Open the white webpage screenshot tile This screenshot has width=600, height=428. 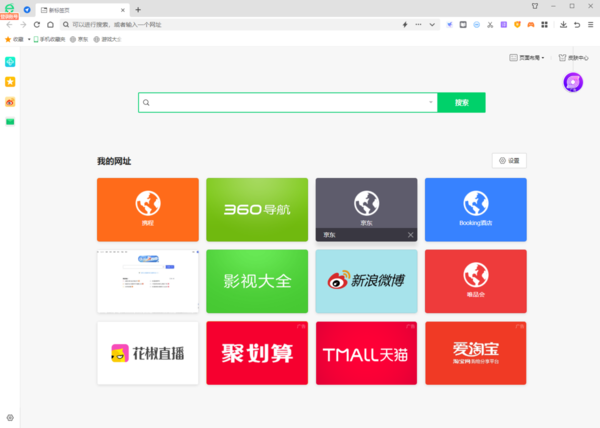coord(148,282)
